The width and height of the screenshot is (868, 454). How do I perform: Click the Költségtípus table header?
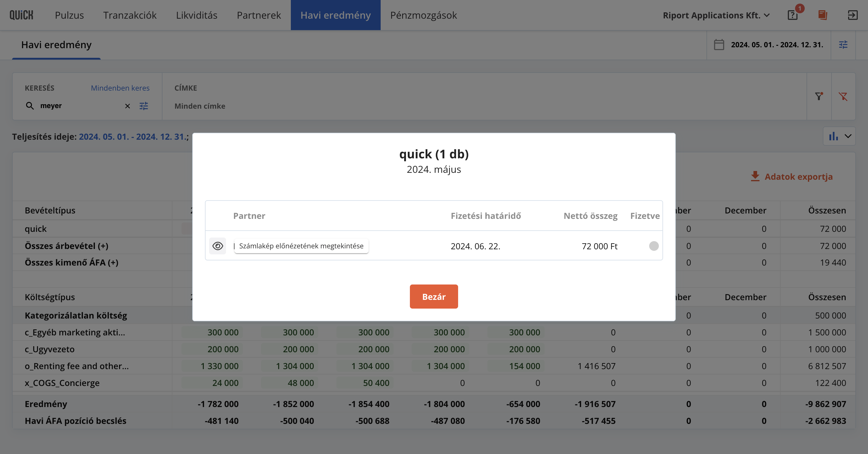click(x=50, y=297)
